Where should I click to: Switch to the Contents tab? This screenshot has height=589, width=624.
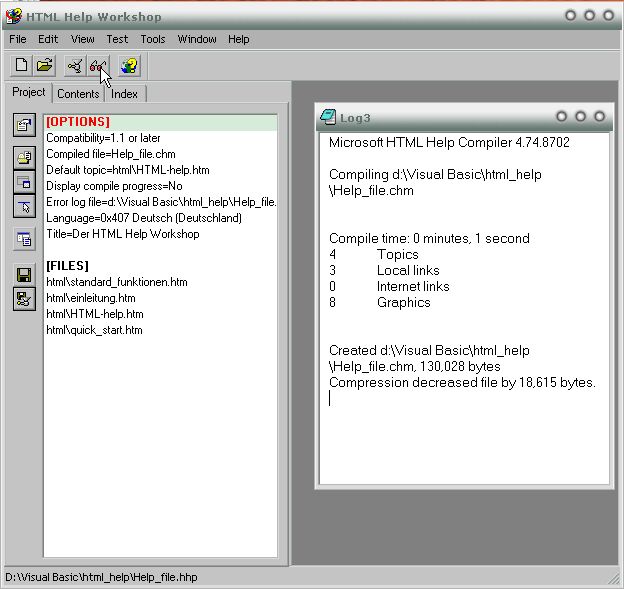click(78, 93)
